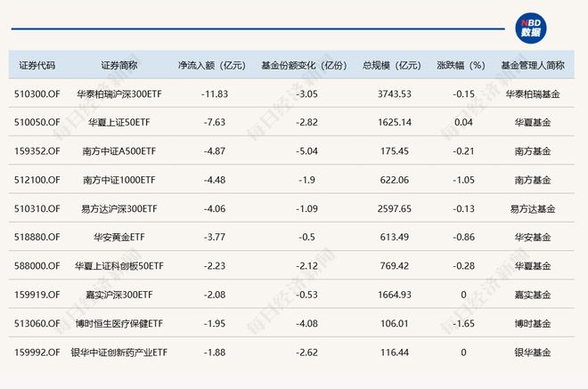
Task: Click security code 510300.OF
Action: (x=37, y=93)
